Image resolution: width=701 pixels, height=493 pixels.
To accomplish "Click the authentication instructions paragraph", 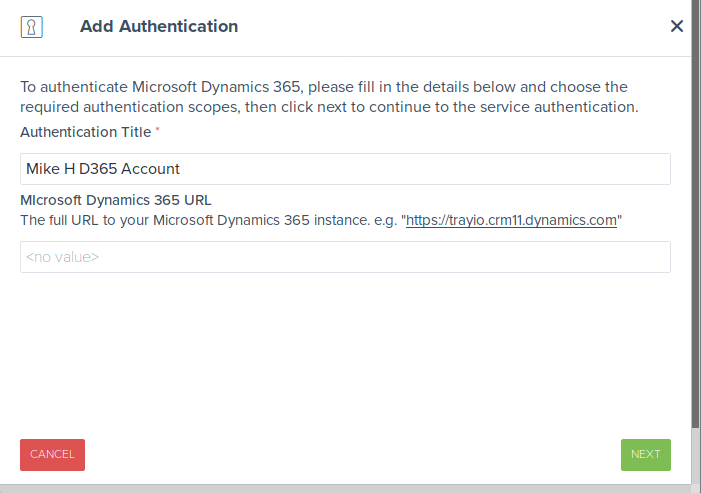I will [330, 97].
